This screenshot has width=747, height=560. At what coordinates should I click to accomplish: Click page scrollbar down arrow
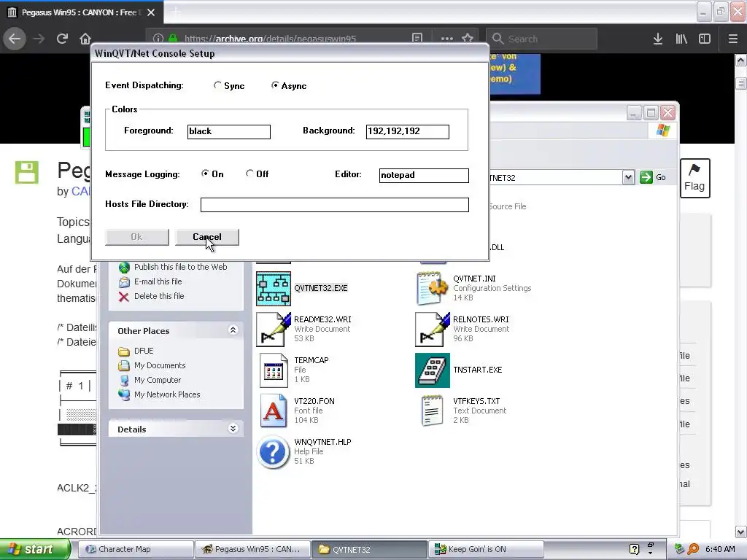741,532
